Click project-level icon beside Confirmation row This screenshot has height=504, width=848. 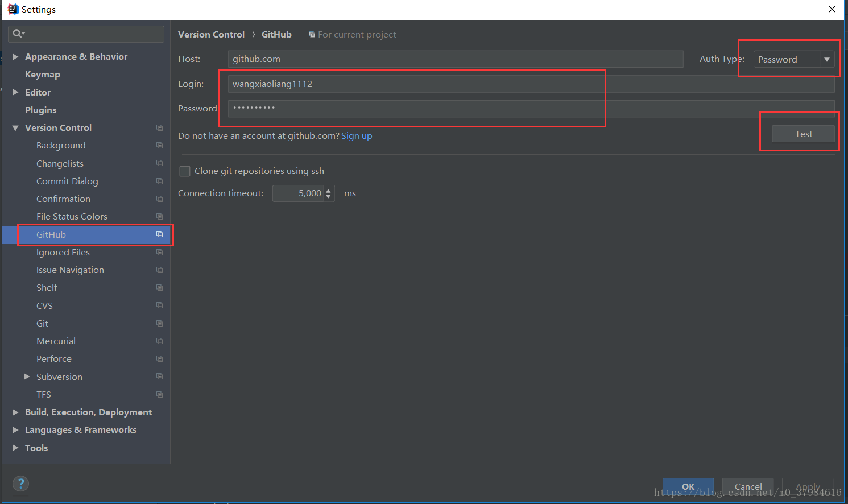(159, 199)
